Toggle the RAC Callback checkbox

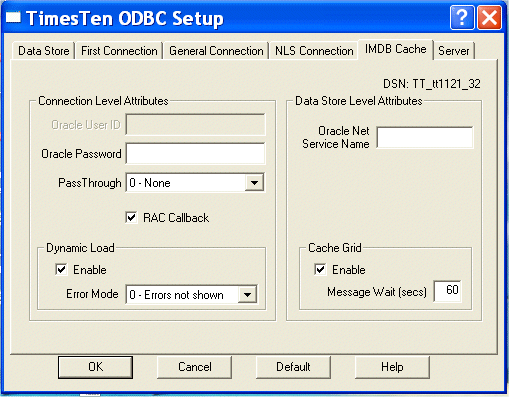click(x=131, y=218)
